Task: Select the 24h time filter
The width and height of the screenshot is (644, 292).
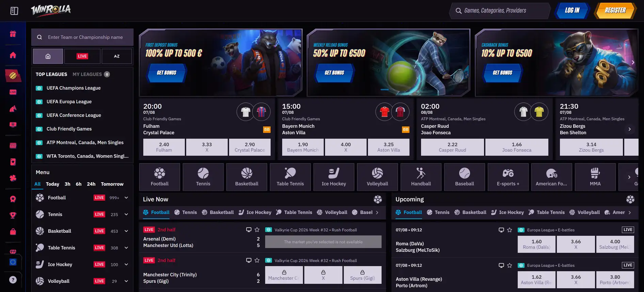Action: coord(91,184)
